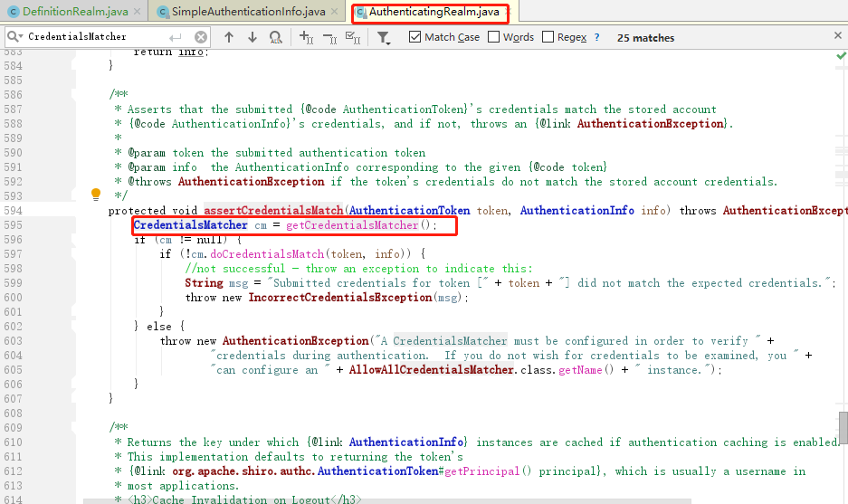Uncheck the Match Case checkbox
Screen dimensions: 848x504
tap(414, 37)
